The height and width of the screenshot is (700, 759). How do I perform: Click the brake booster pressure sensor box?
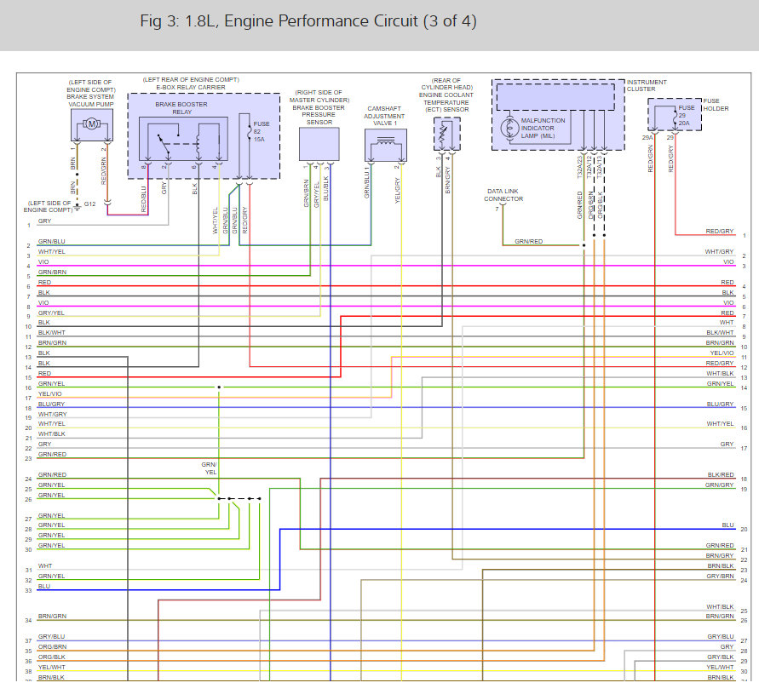coord(319,144)
